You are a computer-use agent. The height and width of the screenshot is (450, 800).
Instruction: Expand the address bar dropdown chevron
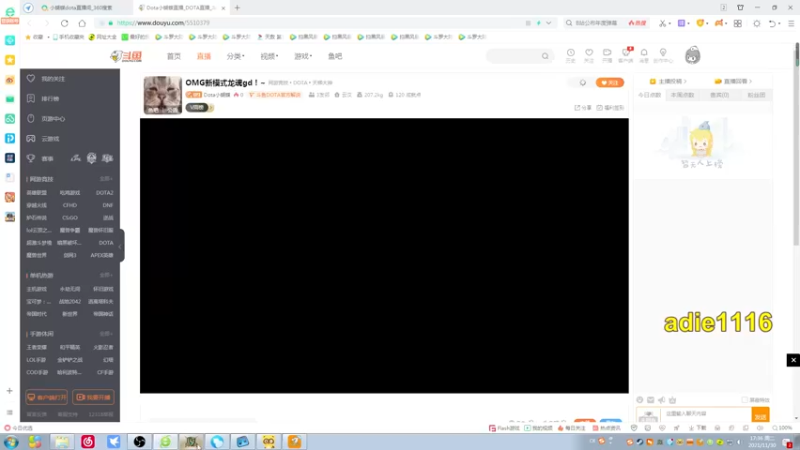548,23
